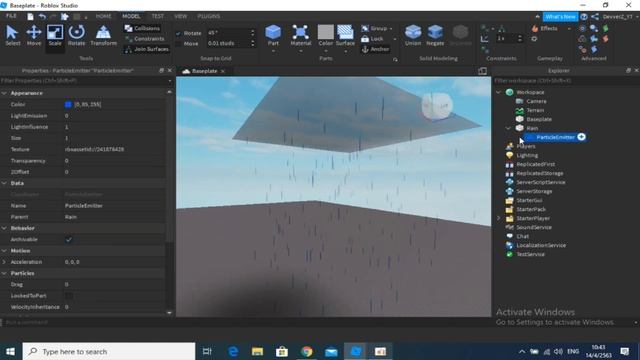Open File Explorer from taskbar

(x=257, y=351)
